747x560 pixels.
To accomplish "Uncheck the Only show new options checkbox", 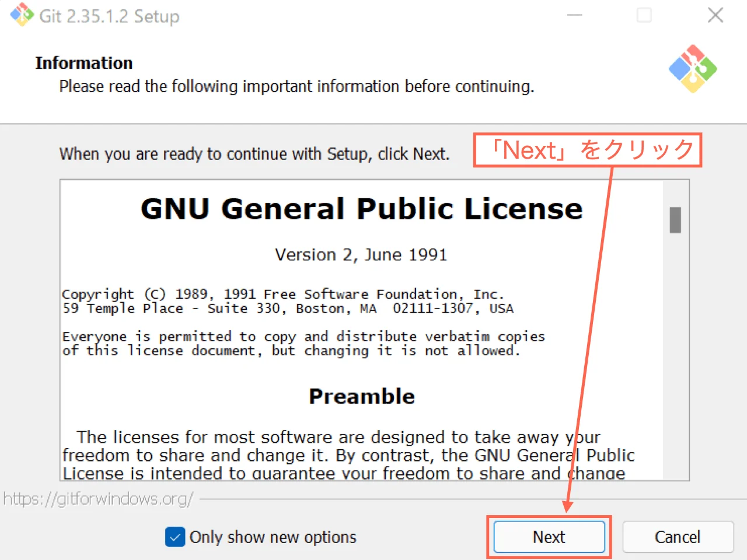I will click(175, 537).
